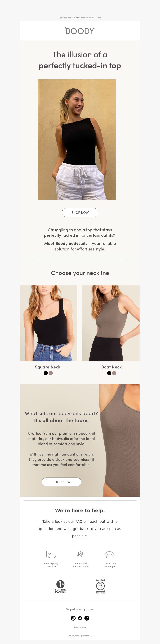This screenshot has height=644, width=160.
Task: Open the FAQ link
Action: tap(79, 522)
